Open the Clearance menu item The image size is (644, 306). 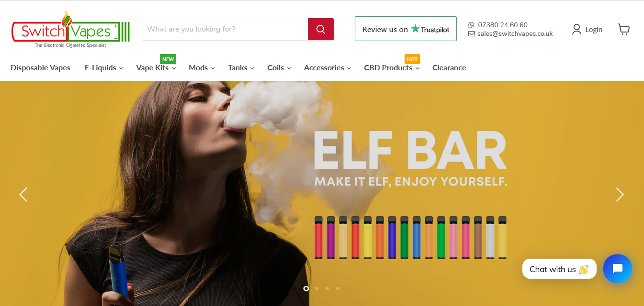[x=449, y=68]
